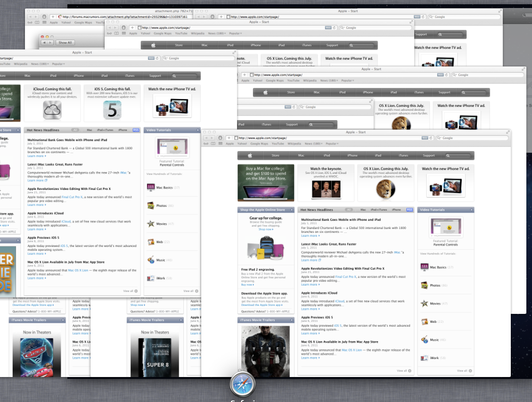Click the Apple logo in front window navbar
The height and width of the screenshot is (402, 532).
pyautogui.click(x=250, y=156)
